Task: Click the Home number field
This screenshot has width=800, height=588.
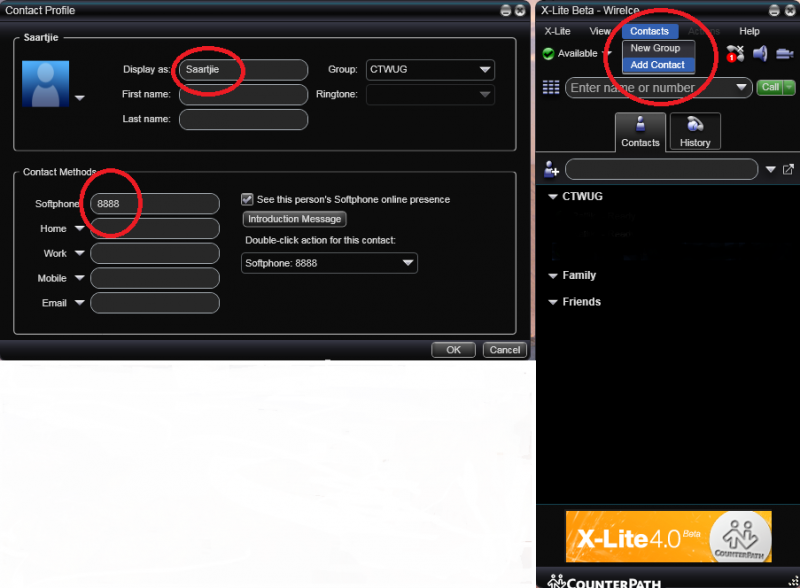Action: [x=155, y=229]
